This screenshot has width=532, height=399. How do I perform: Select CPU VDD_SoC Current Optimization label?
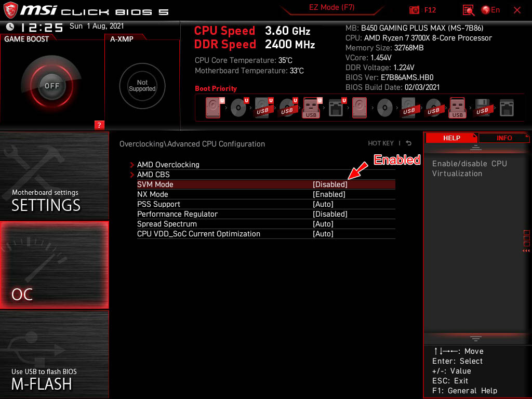click(x=198, y=233)
